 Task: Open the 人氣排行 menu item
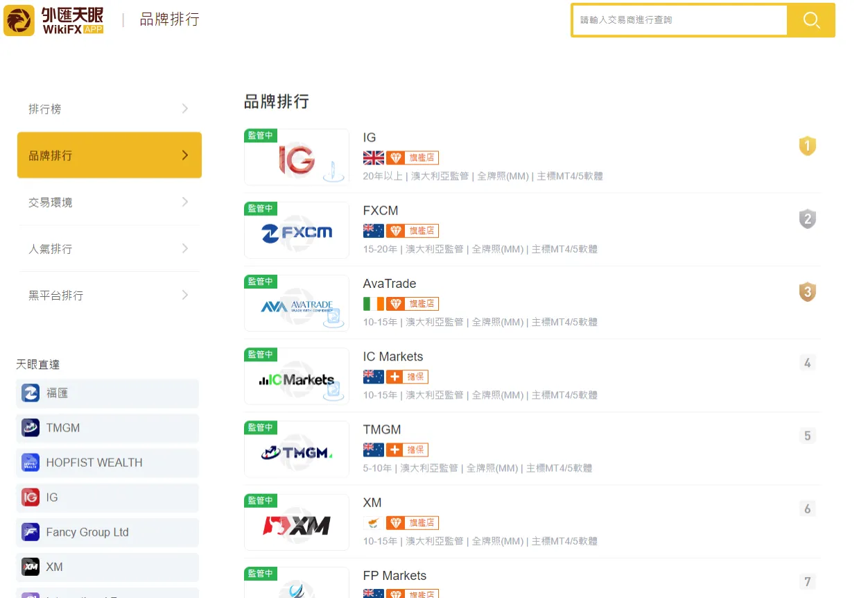[110, 248]
